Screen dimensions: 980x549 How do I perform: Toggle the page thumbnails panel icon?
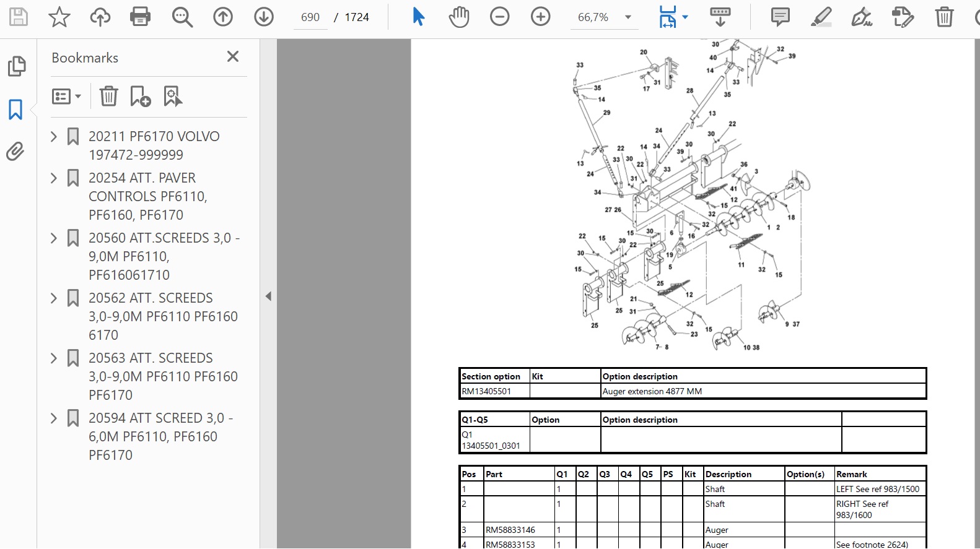17,66
